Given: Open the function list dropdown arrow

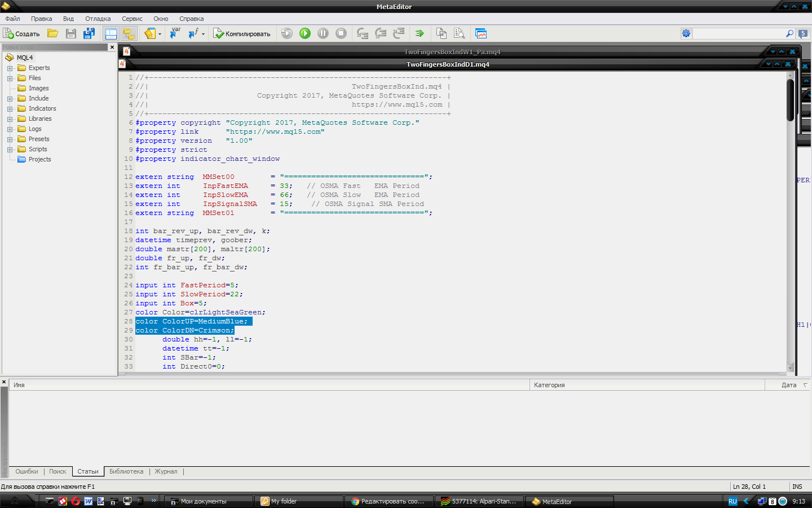Looking at the screenshot, I should coord(203,34).
